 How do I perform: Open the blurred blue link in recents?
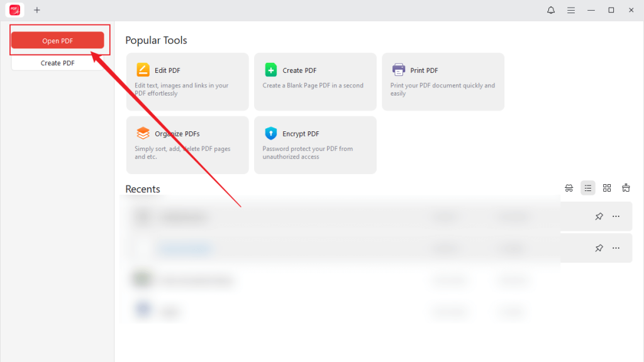click(184, 248)
